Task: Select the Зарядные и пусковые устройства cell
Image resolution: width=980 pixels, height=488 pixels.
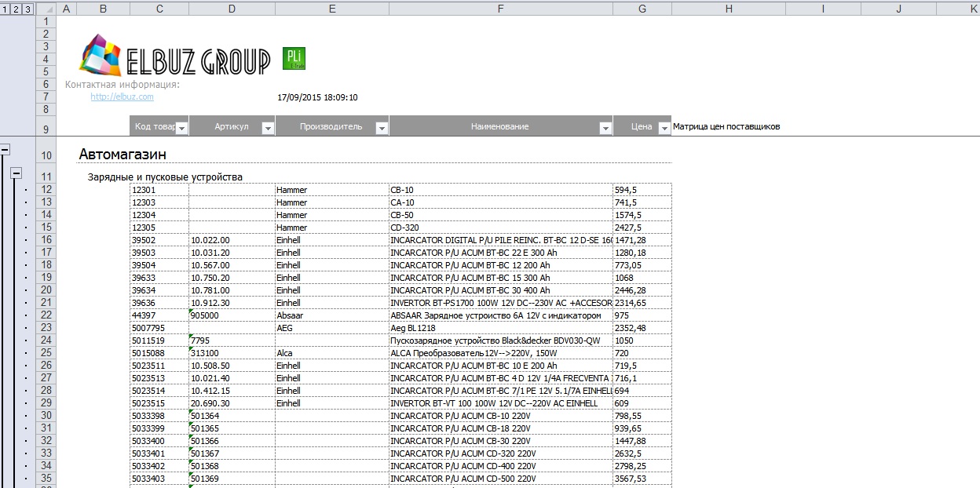Action: [165, 177]
